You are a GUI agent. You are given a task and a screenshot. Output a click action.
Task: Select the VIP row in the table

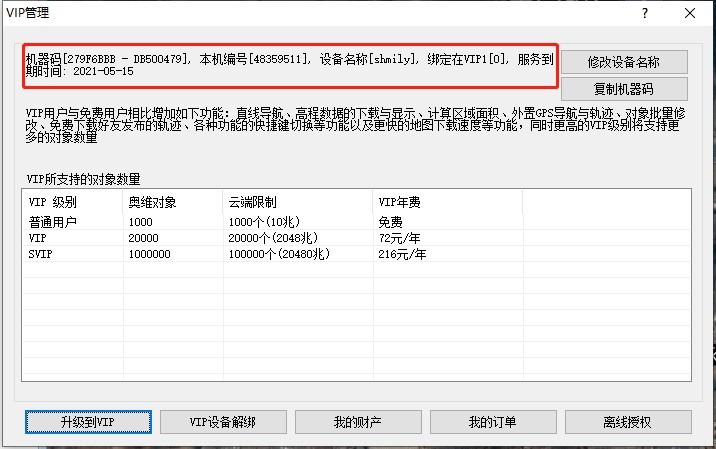click(39, 238)
